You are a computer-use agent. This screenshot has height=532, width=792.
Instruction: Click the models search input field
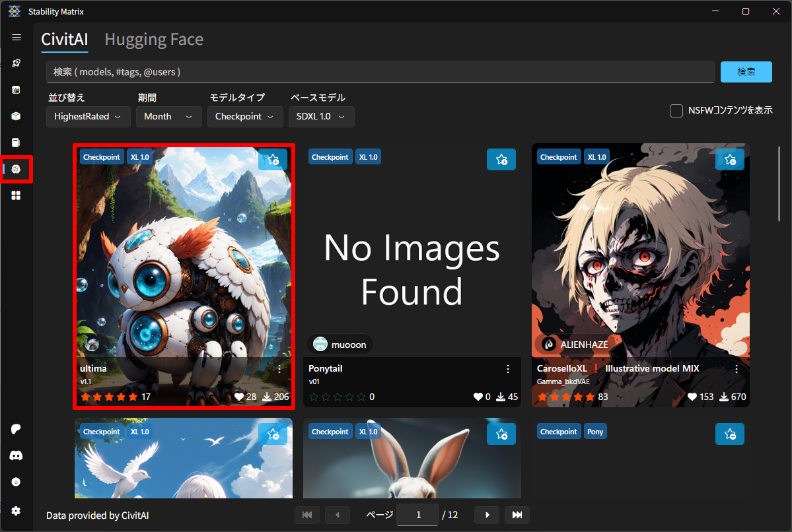pyautogui.click(x=380, y=72)
